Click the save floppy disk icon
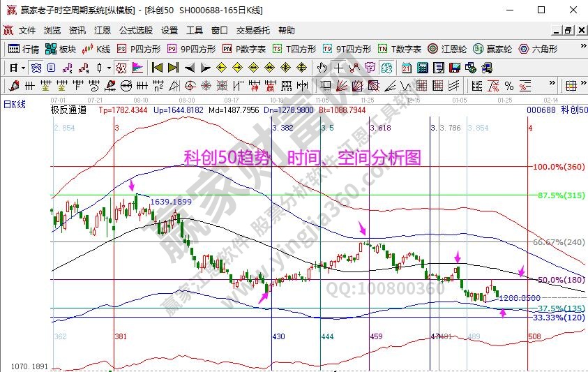The image size is (588, 372). coord(454,68)
